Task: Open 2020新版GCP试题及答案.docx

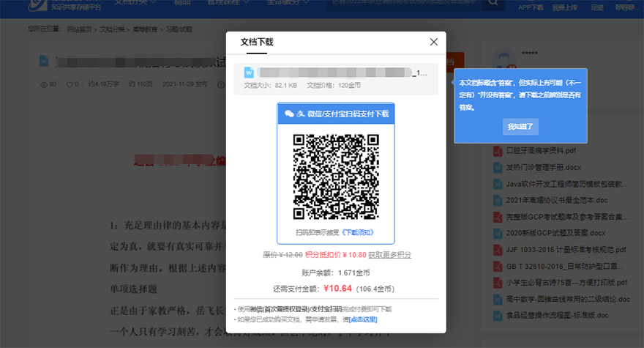Action: (x=555, y=233)
